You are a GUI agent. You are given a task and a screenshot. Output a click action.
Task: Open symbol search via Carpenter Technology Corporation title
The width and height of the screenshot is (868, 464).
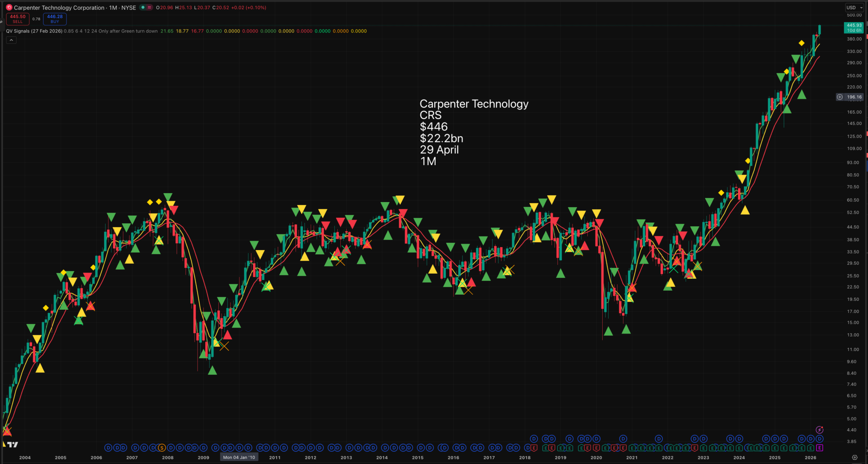pyautogui.click(x=59, y=8)
